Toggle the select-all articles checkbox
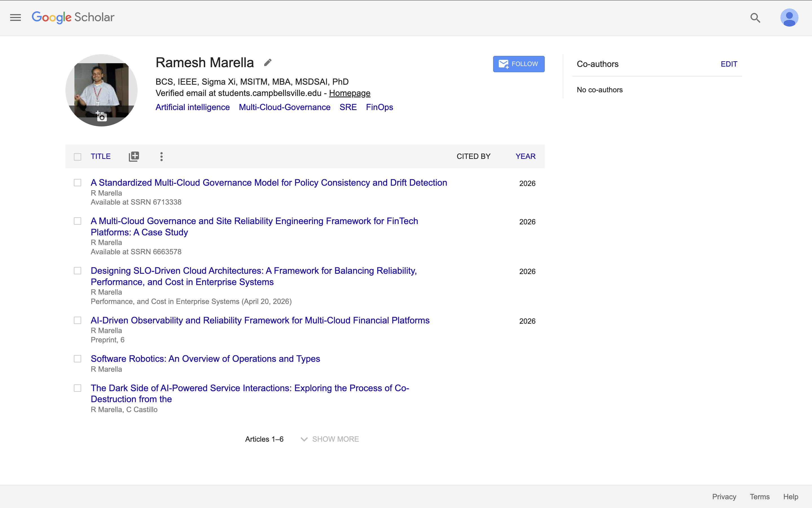 78,157
